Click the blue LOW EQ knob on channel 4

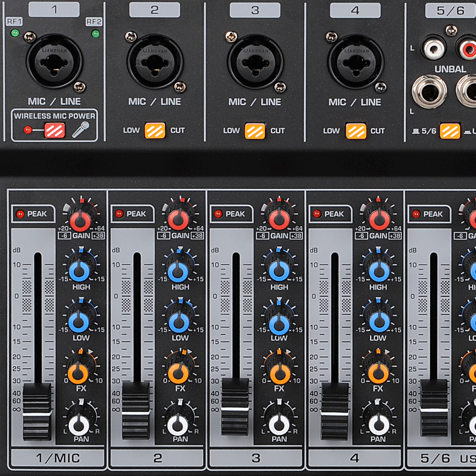[378, 321]
